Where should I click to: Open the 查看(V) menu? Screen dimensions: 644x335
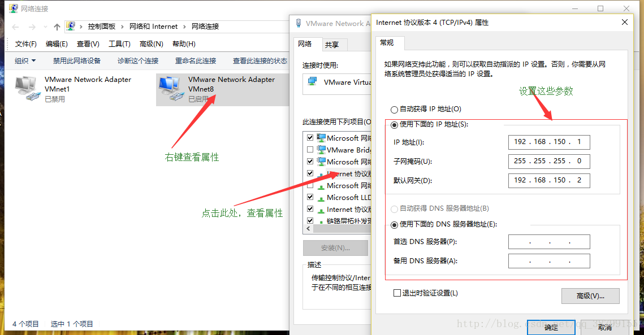point(88,44)
